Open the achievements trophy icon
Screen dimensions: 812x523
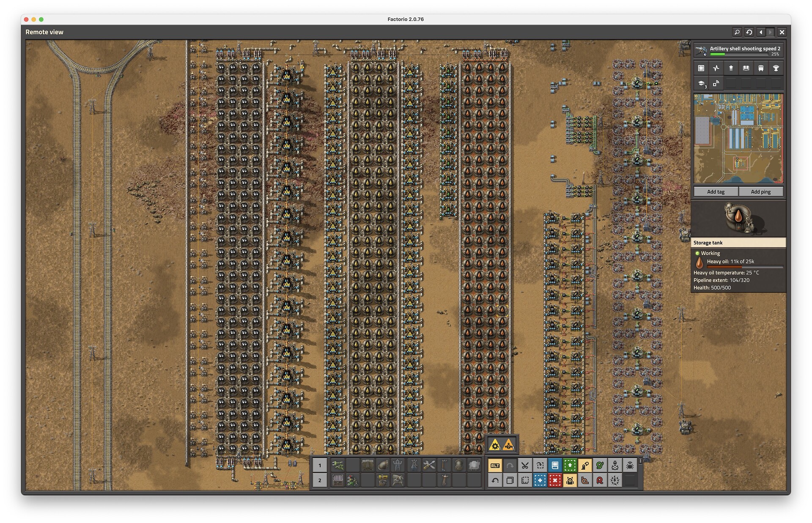[x=776, y=68]
